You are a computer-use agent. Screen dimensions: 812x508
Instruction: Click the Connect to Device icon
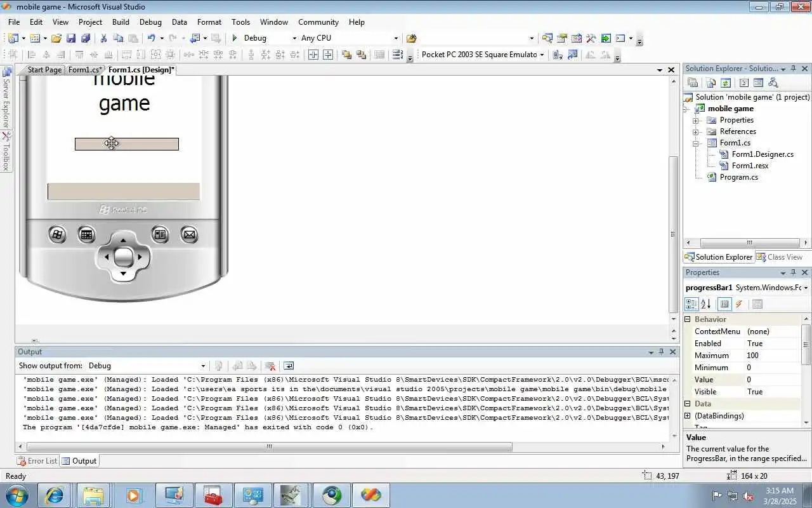pyautogui.click(x=558, y=55)
